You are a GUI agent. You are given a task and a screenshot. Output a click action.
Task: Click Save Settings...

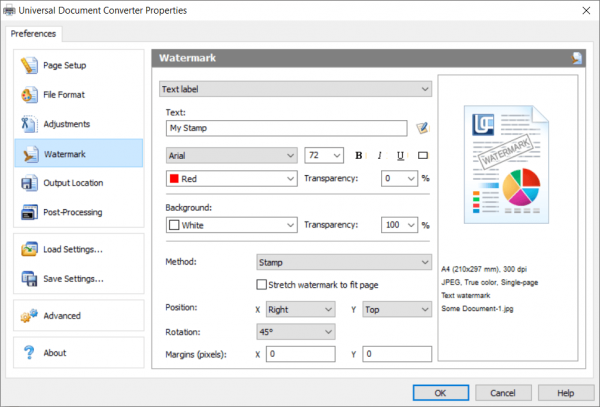click(78, 278)
